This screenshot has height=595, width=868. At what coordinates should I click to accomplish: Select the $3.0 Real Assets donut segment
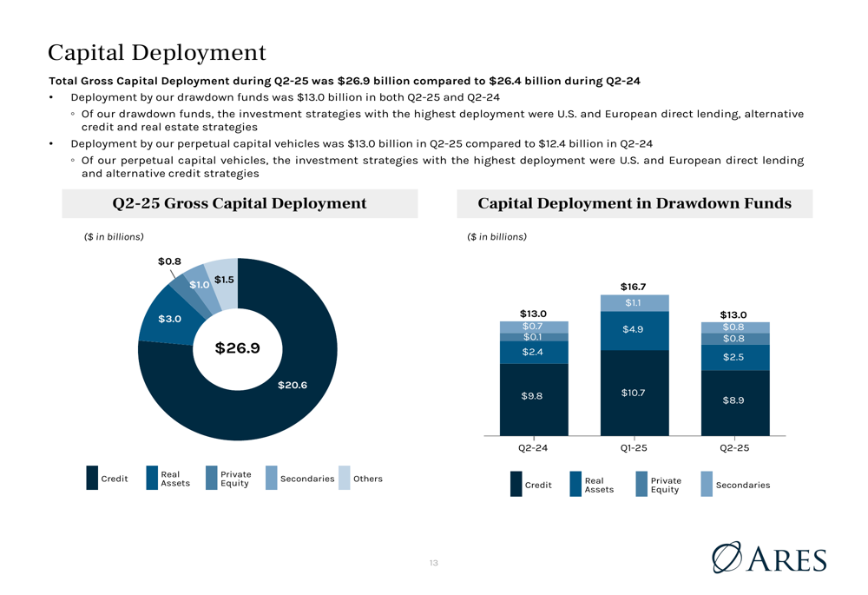click(169, 319)
